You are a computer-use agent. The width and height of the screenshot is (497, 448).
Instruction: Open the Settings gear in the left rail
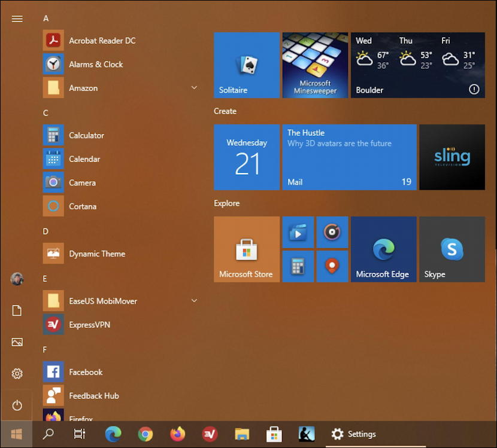[x=17, y=373]
